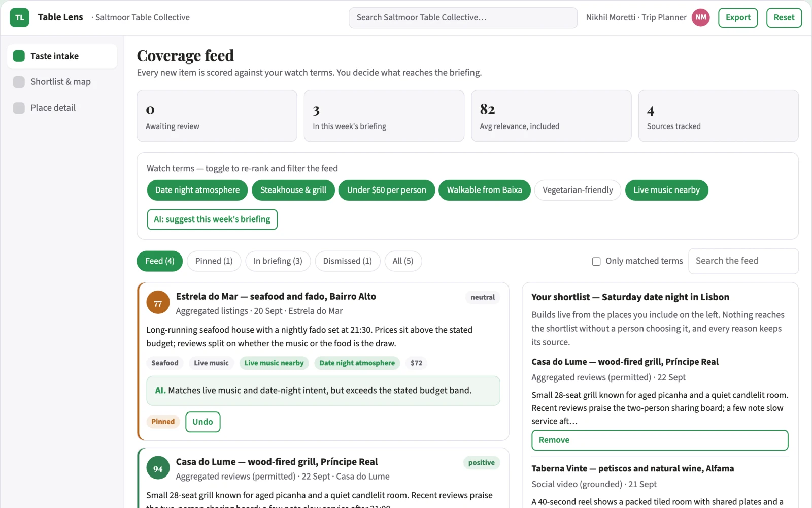Image resolution: width=812 pixels, height=508 pixels.
Task: Open Taberna Vinte shortlist entry title
Action: coord(632,469)
